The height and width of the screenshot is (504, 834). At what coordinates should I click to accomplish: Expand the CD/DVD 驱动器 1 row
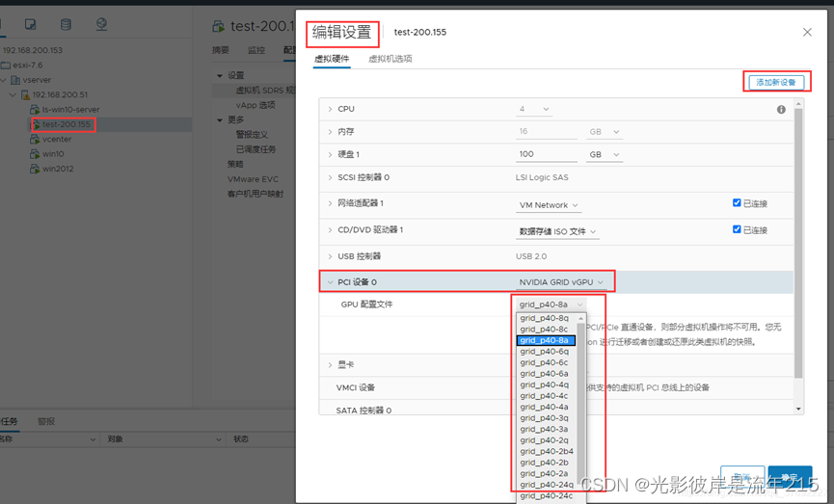coord(330,230)
